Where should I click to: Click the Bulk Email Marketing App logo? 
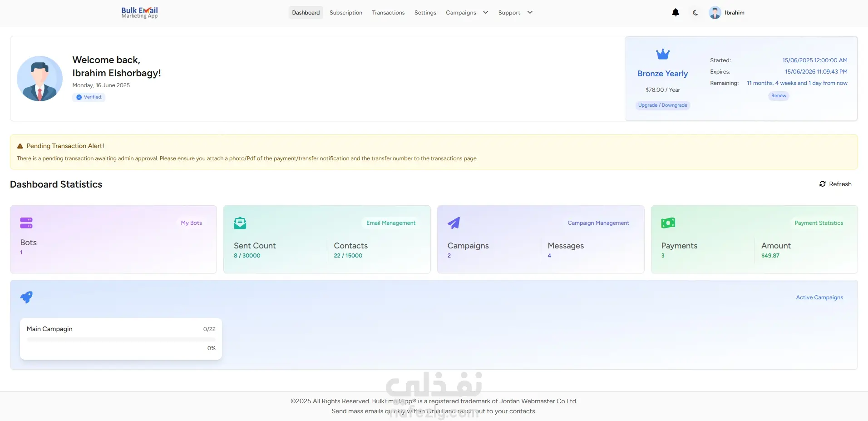(140, 13)
